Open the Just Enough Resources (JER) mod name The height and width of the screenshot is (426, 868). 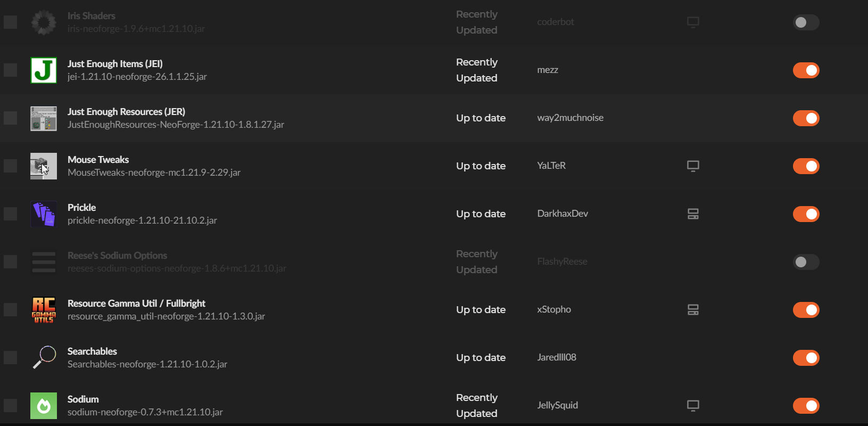[126, 112]
